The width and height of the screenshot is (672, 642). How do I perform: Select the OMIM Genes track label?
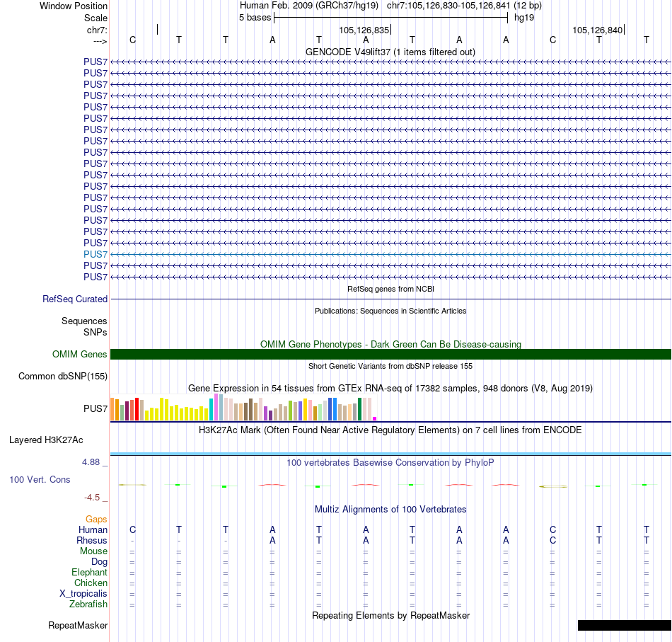(79, 354)
